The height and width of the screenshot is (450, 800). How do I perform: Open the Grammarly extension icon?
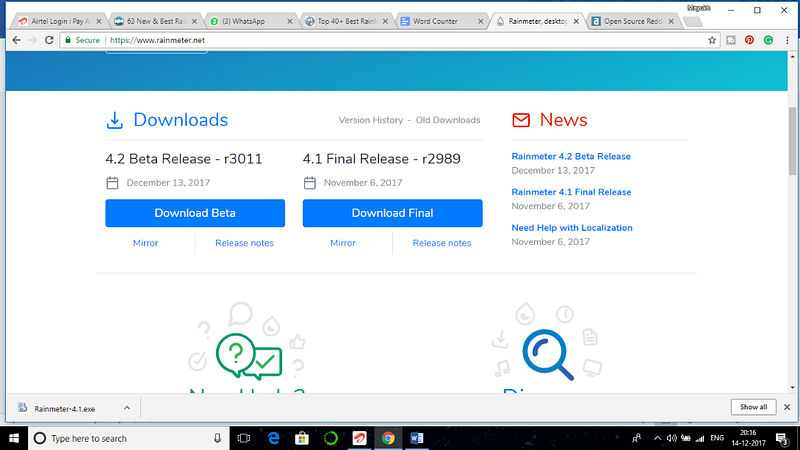point(768,40)
